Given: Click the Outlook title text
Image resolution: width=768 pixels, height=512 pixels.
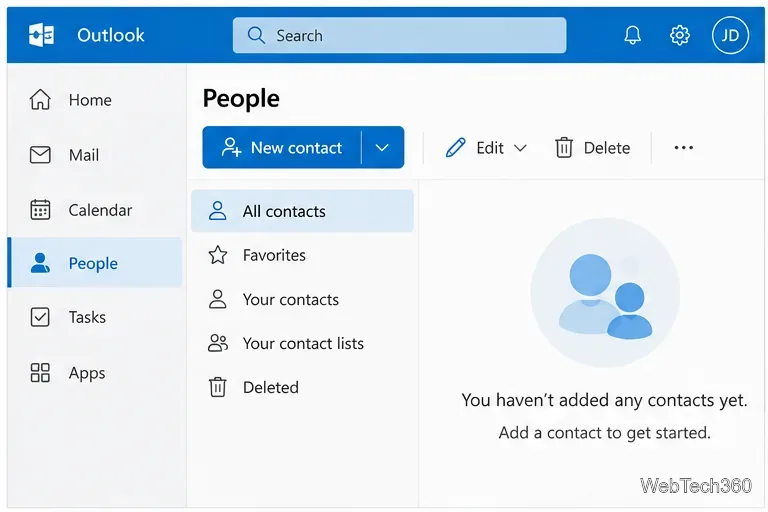Looking at the screenshot, I should (x=111, y=35).
